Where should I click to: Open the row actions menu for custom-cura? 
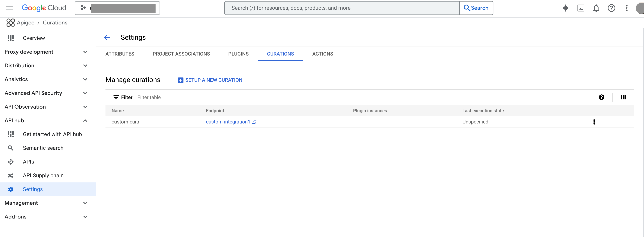594,122
